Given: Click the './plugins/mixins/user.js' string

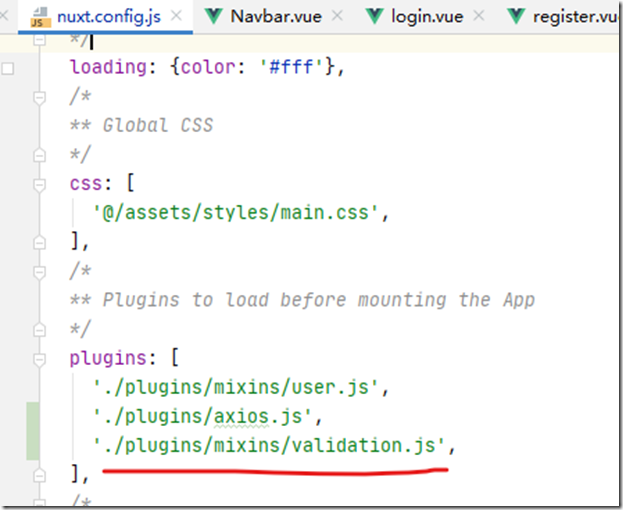Looking at the screenshot, I should point(235,388).
